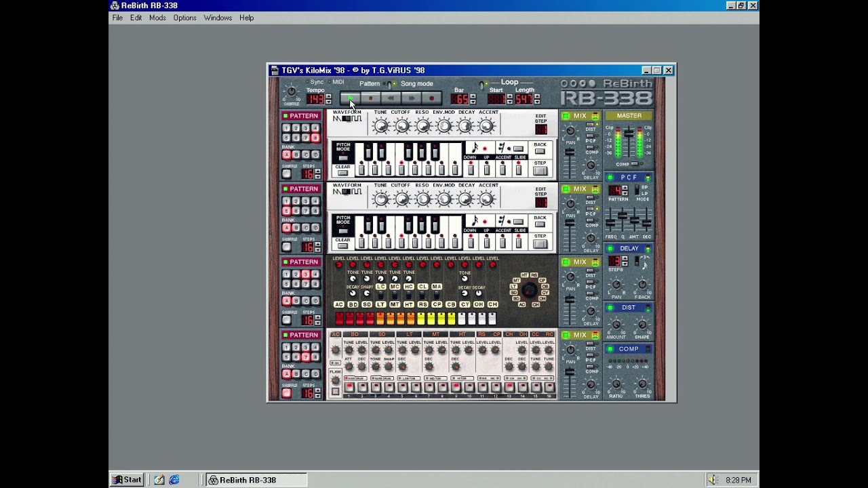Select the waveform switch on the first synth

pos(347,119)
